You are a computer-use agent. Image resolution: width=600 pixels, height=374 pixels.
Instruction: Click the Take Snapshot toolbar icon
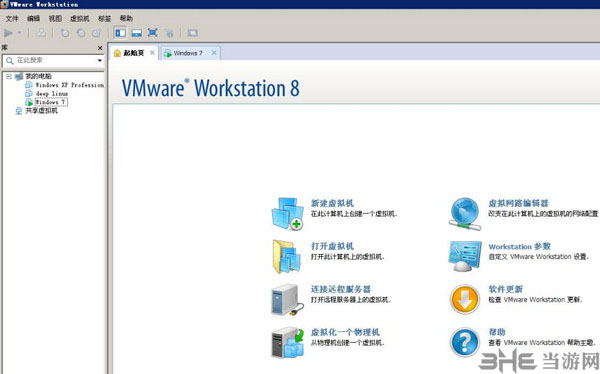65,33
